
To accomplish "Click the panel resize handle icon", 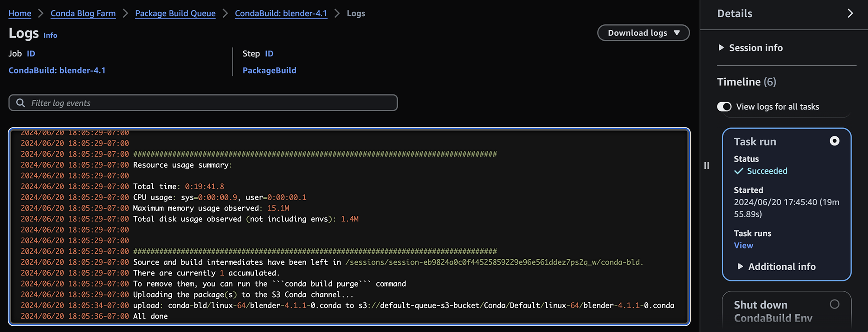I will (x=707, y=166).
